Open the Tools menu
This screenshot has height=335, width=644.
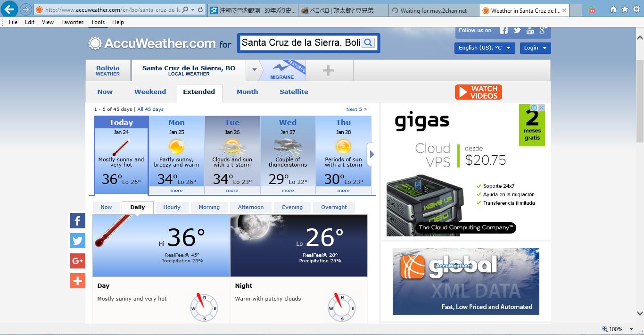(98, 22)
